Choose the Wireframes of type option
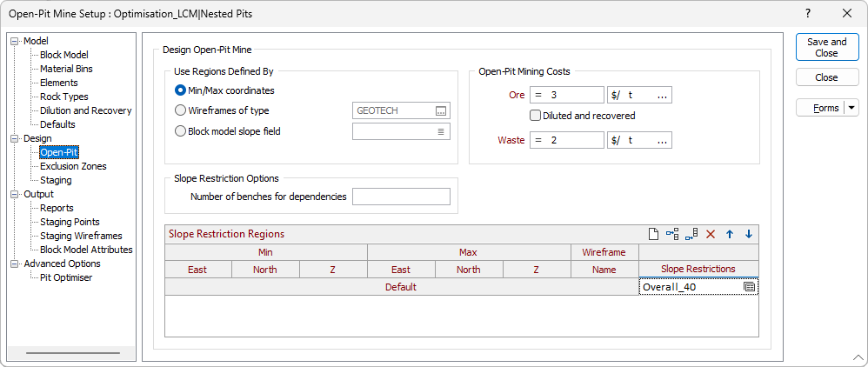868x367 pixels. (181, 110)
